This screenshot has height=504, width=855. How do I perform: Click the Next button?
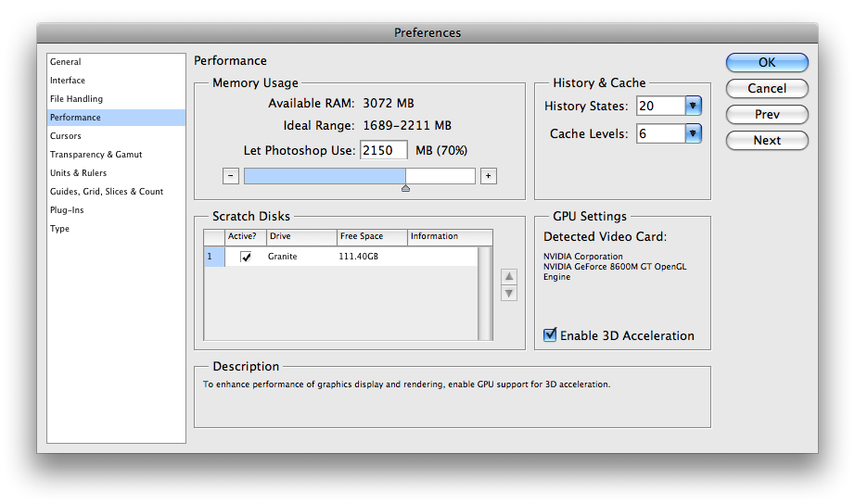coord(767,141)
